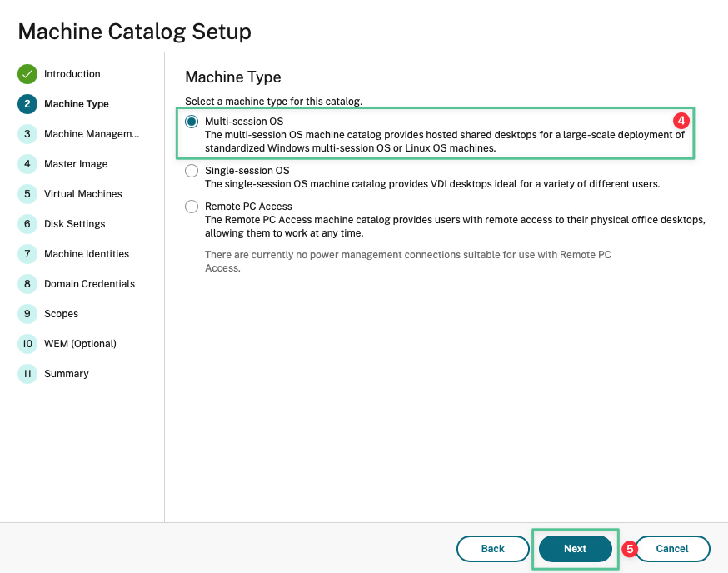Viewport: 728px width, 573px height.
Task: Click the step 6 Disk Settings circle
Action: 27,224
